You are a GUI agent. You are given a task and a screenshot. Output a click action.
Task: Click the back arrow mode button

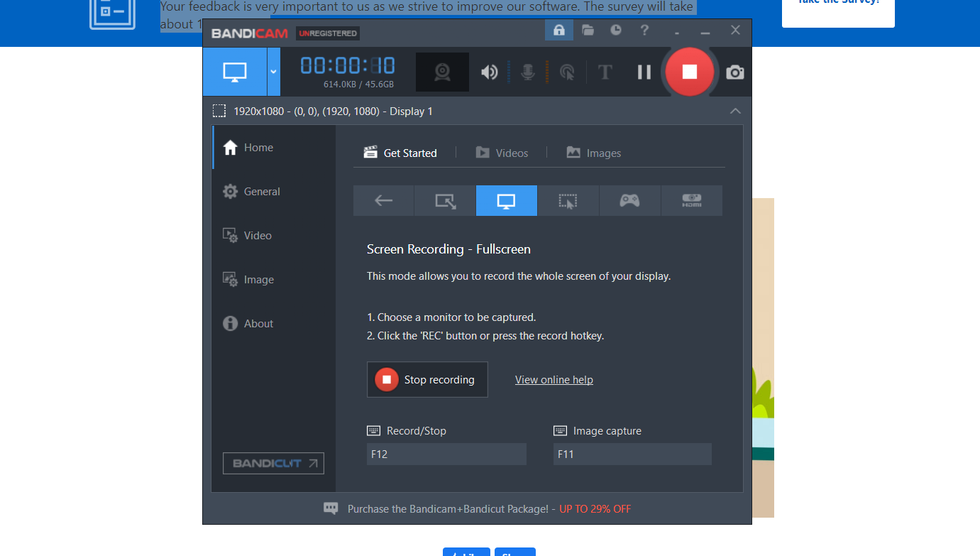[x=383, y=200]
